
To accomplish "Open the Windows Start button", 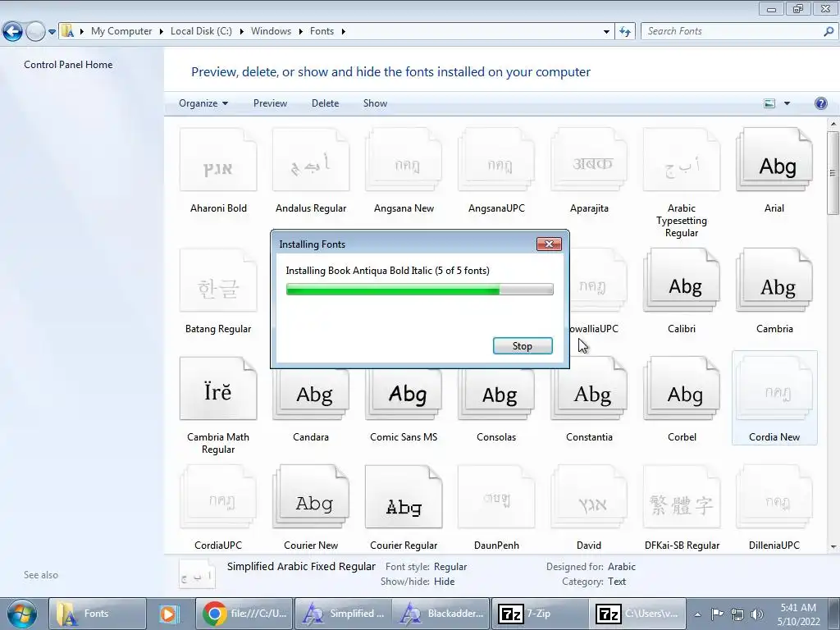I will (x=21, y=614).
